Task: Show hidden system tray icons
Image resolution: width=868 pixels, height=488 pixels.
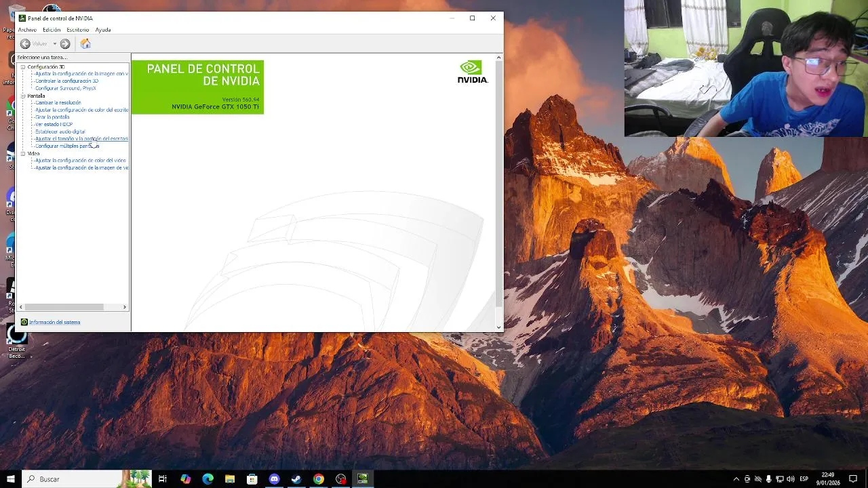Action: tap(736, 479)
